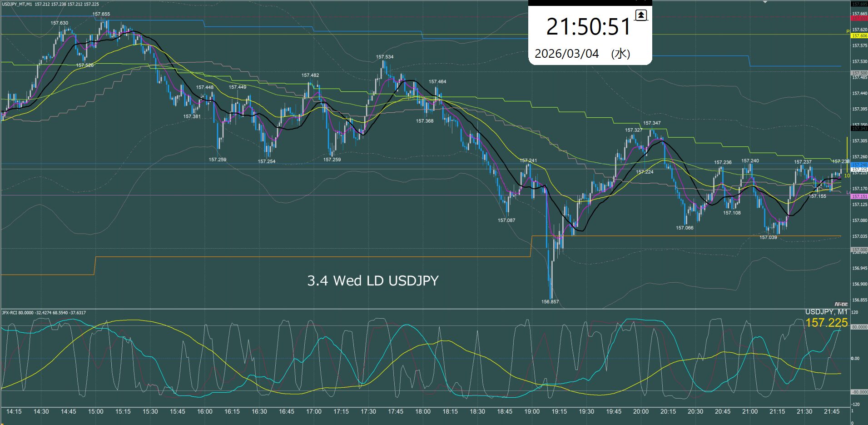Screen dimensions: 868x425
Task: Click the white 157.225 current price tag
Action: [x=859, y=170]
